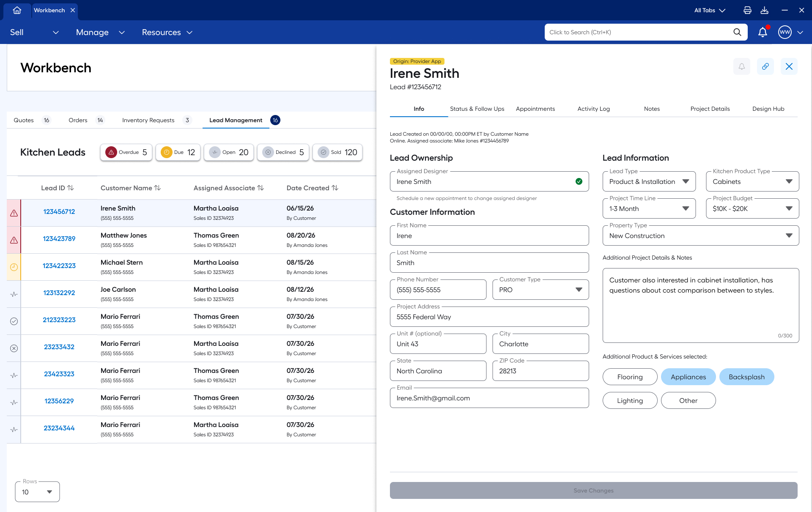
Task: Open the Project Details tab
Action: pyautogui.click(x=710, y=109)
